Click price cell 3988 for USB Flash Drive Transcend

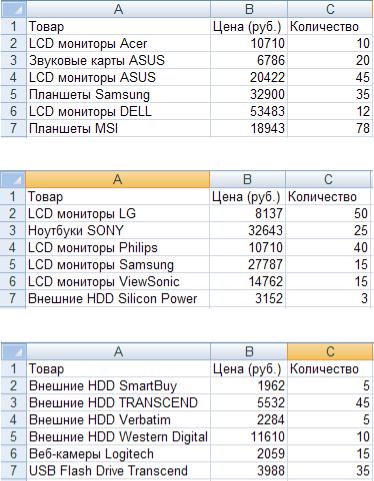pyautogui.click(x=249, y=471)
